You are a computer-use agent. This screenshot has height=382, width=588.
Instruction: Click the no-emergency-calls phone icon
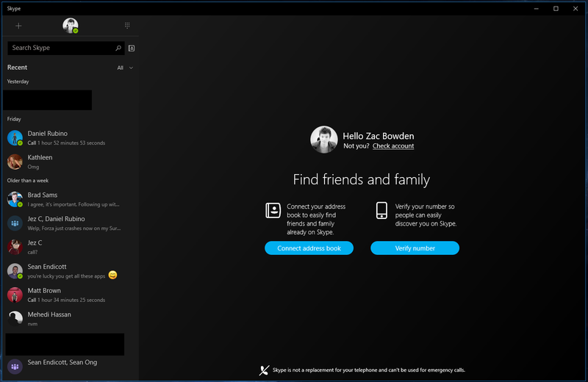coord(264,370)
